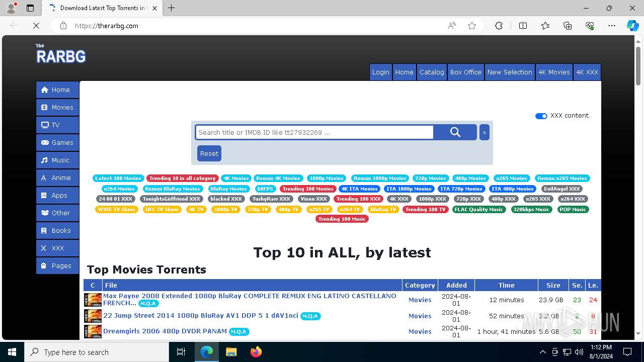The height and width of the screenshot is (362, 644).
Task: Enter split screen view
Action: (523, 26)
